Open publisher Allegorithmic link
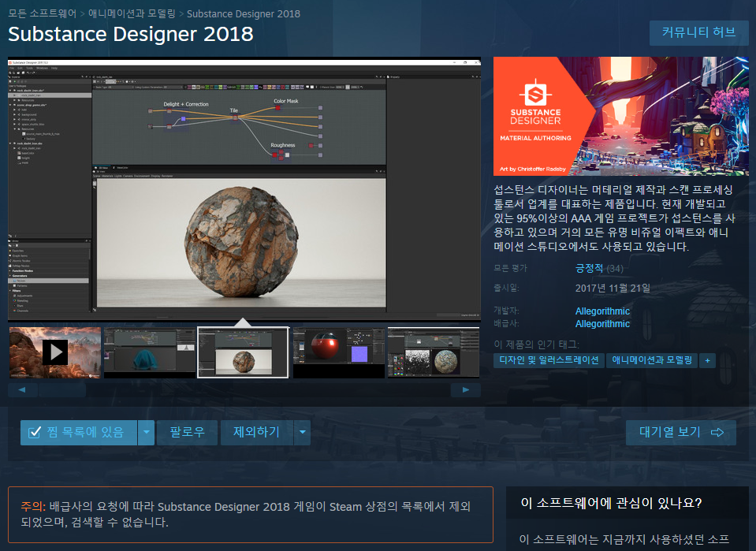Screen dimensions: 756x551 point(603,323)
